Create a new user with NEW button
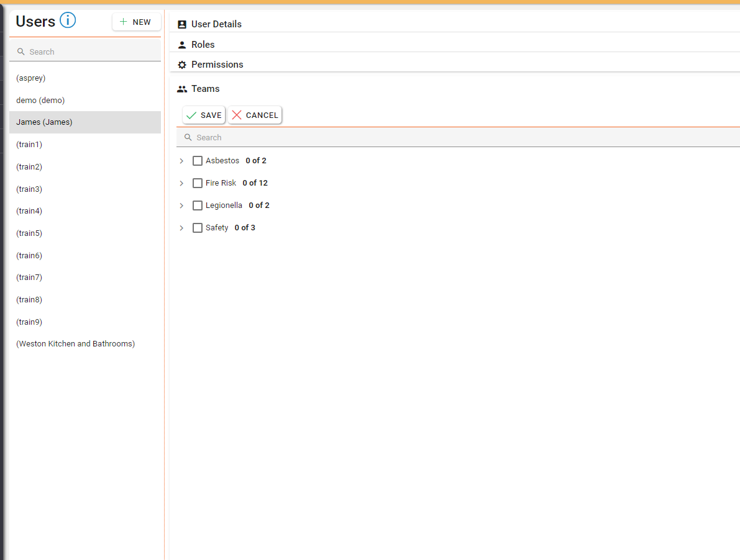The width and height of the screenshot is (740, 560). click(x=136, y=22)
